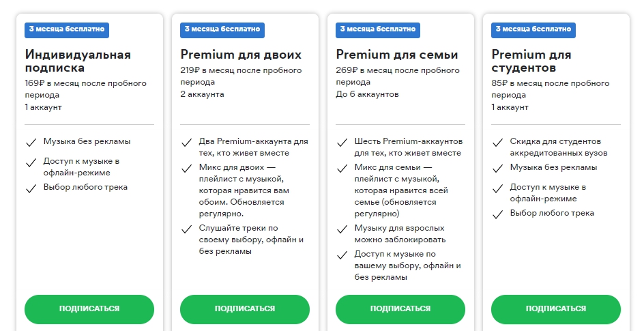Click the free-months badge on Premium для семьи

click(x=378, y=30)
